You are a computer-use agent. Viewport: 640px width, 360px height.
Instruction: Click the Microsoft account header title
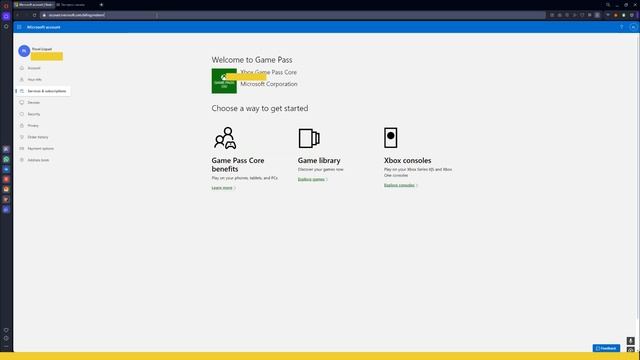click(44, 27)
